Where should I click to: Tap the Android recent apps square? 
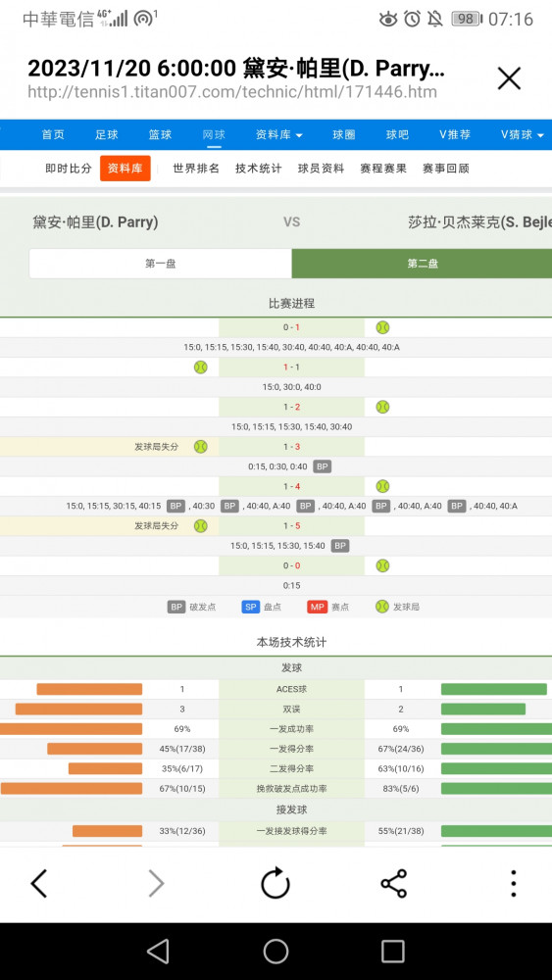[x=393, y=952]
